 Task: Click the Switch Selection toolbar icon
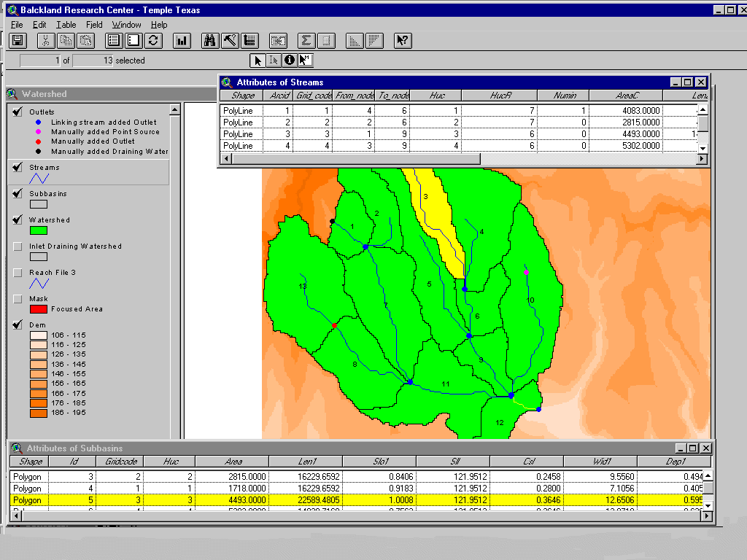(153, 41)
